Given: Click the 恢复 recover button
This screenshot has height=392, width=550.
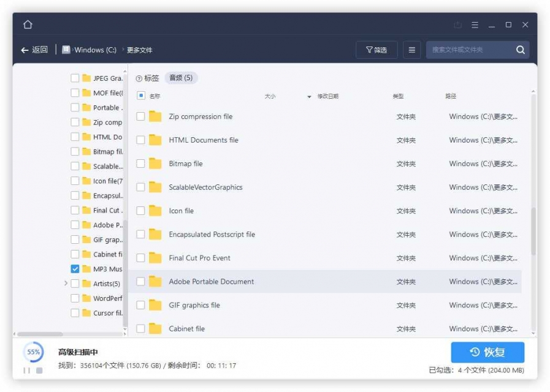Looking at the screenshot, I should [487, 352].
